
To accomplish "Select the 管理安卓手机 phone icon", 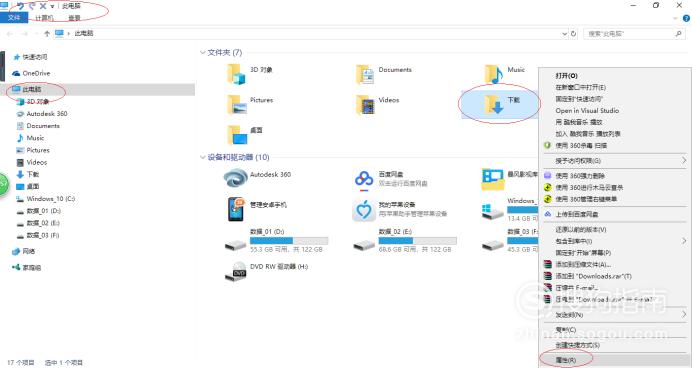I will coord(236,209).
